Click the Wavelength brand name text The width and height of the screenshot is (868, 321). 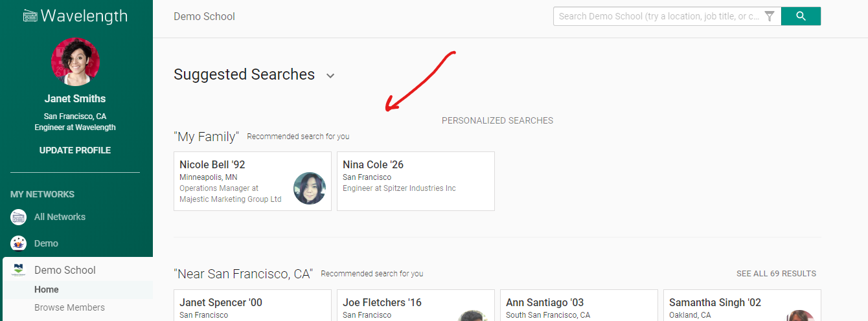(84, 16)
